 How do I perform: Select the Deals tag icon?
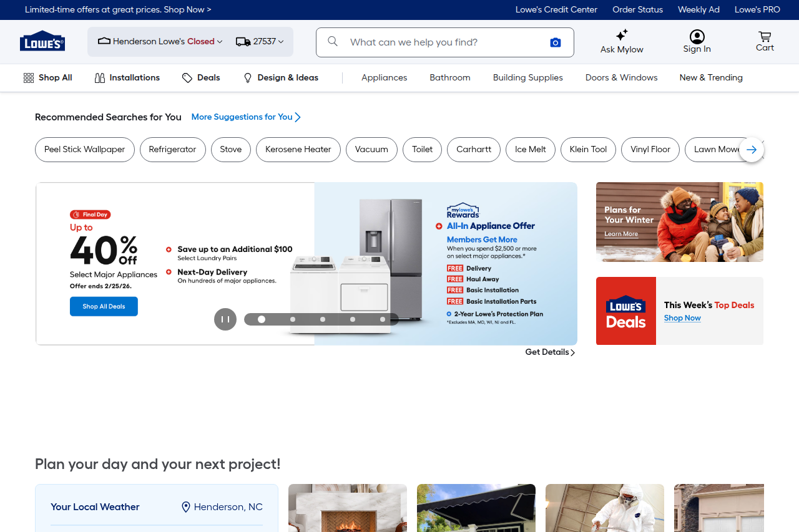tap(187, 77)
